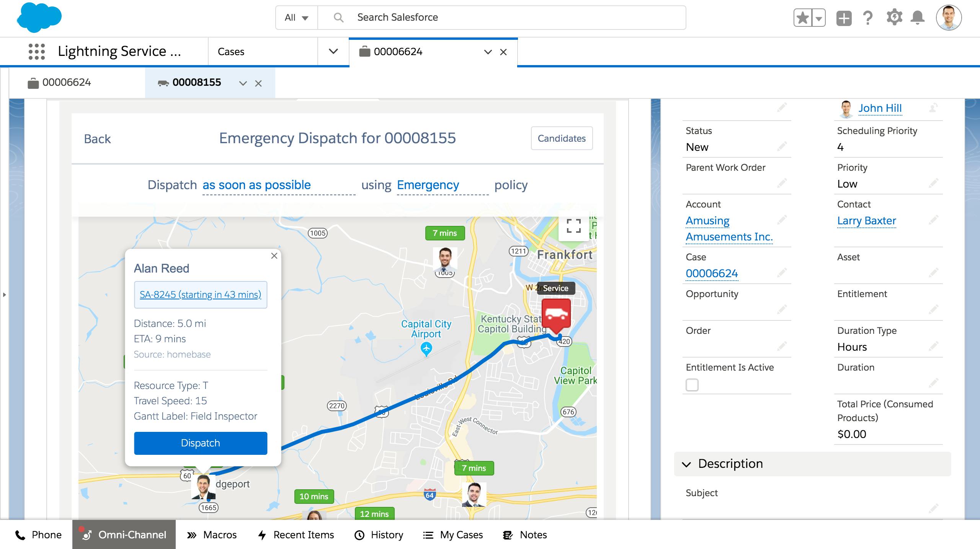Edit the Parent Work Order pencil icon
This screenshot has height=549, width=980.
coord(782,183)
